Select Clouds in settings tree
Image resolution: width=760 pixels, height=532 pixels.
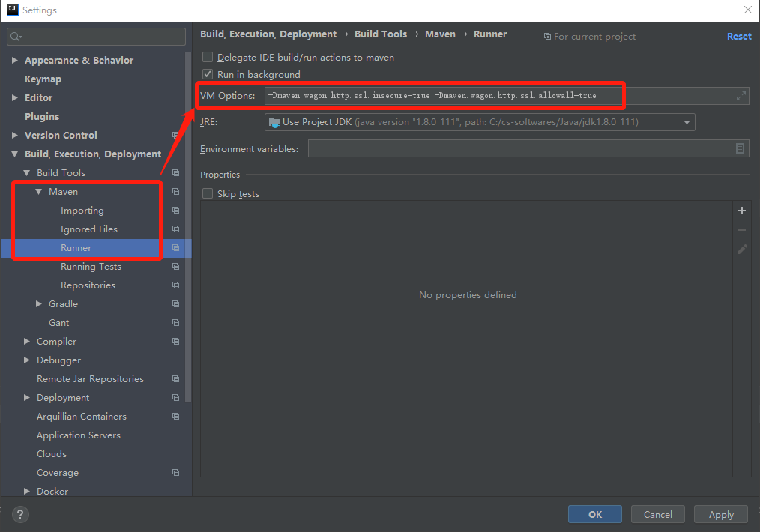coord(52,453)
